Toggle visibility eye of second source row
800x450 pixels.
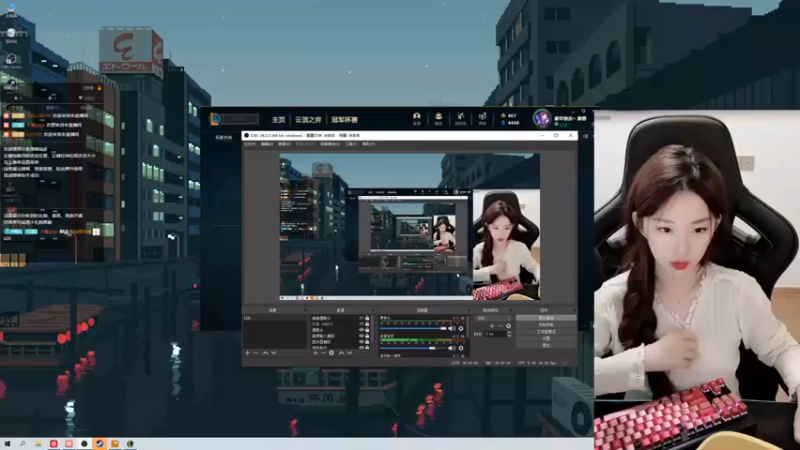[x=361, y=324]
